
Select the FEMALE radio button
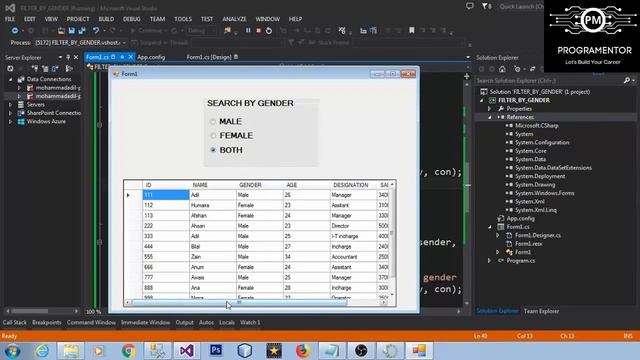pos(213,136)
